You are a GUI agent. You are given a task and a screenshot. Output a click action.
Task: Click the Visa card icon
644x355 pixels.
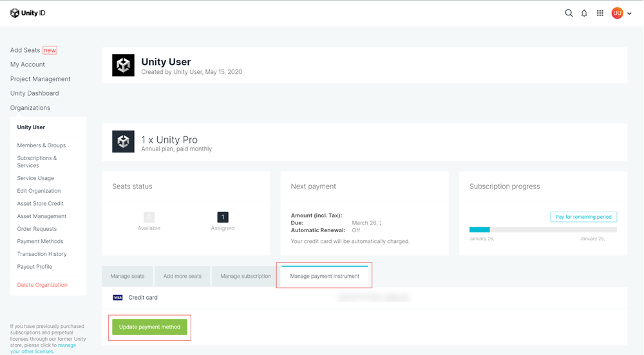pos(118,298)
